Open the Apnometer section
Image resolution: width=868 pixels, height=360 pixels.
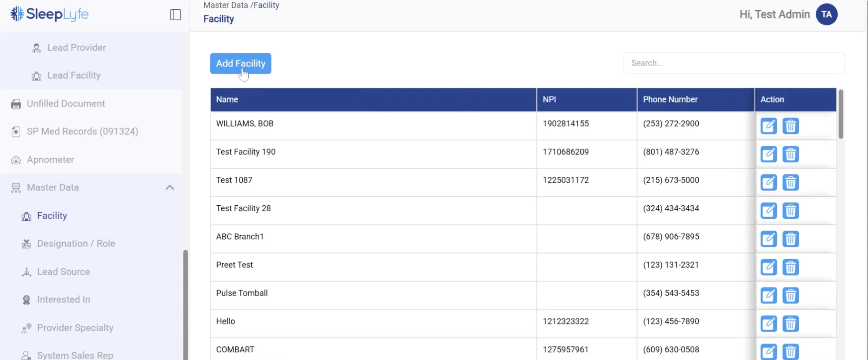pos(50,159)
